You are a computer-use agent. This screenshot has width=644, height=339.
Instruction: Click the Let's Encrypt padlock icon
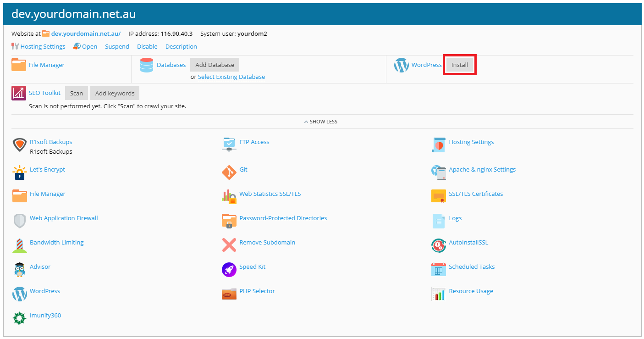pos(19,172)
